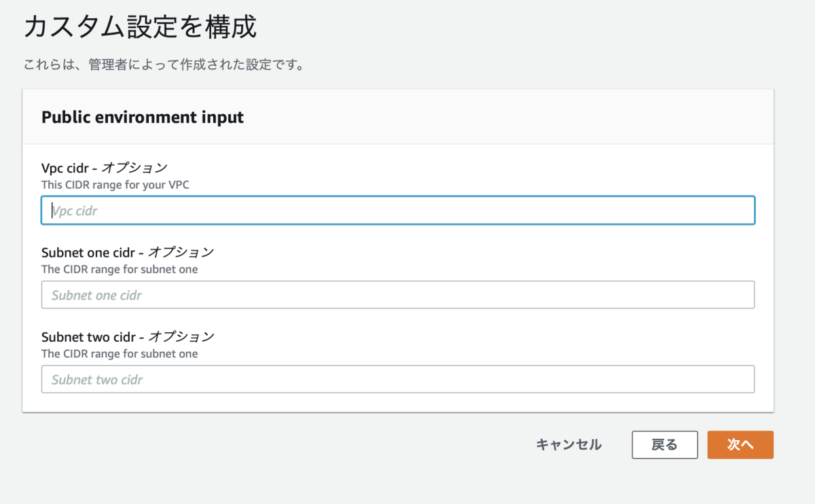
Task: Go back with the 戻る button
Action: 664,445
